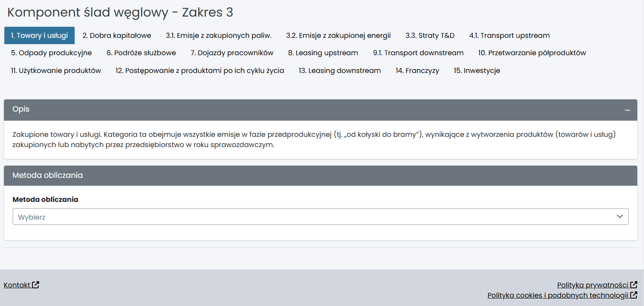
Task: Select the 1. Towary i usługi tab
Action: tap(39, 35)
